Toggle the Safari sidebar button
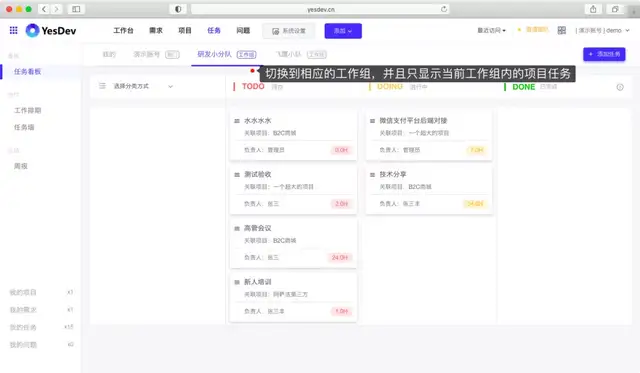Screen dimensions: 640x373 (x=76, y=9)
